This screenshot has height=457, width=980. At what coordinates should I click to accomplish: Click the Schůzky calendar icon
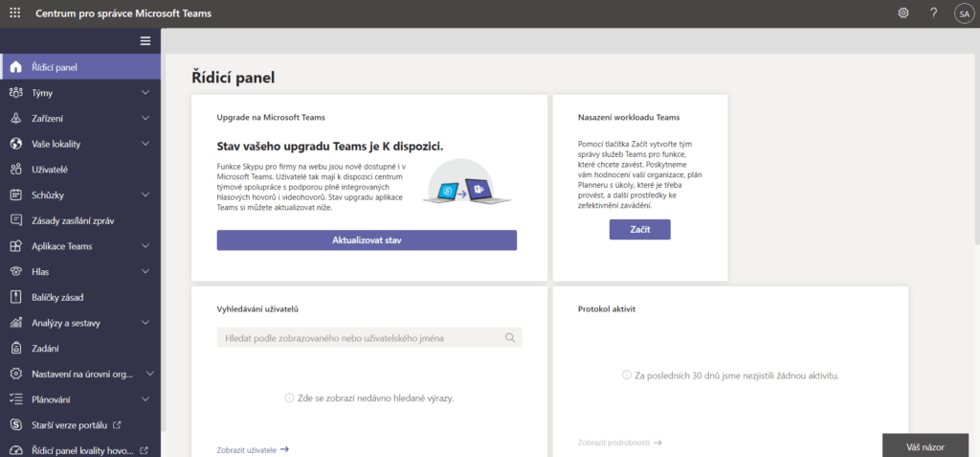[16, 194]
